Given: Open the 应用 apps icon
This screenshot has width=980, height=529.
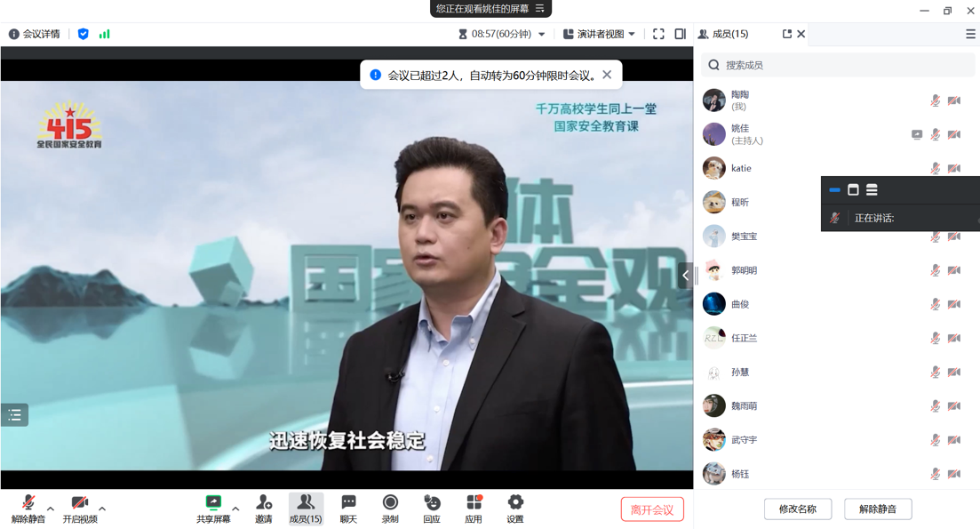Looking at the screenshot, I should click(x=474, y=503).
